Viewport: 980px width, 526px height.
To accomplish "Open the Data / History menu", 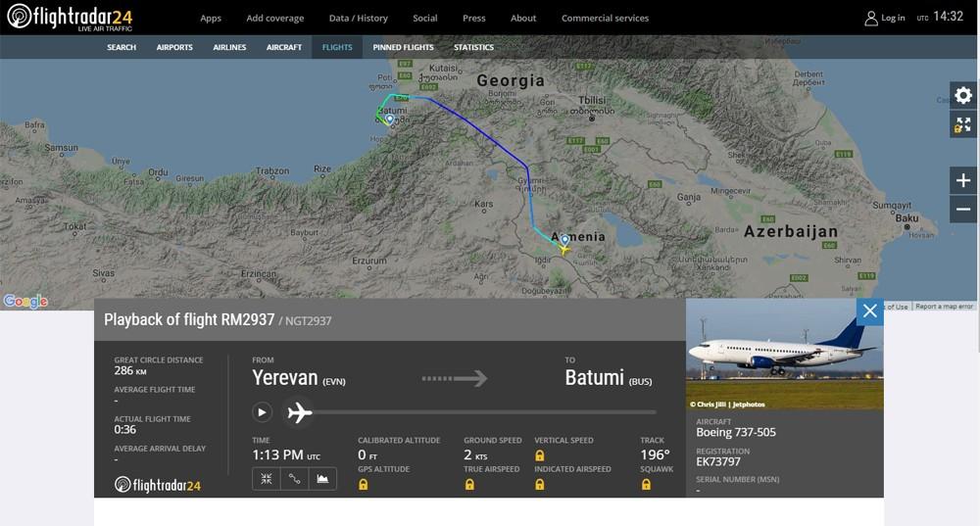I will click(358, 18).
